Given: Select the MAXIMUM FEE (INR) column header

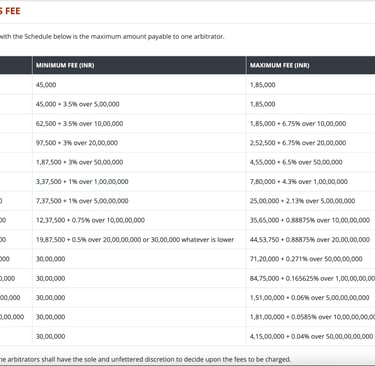Looking at the screenshot, I should click(x=311, y=65).
